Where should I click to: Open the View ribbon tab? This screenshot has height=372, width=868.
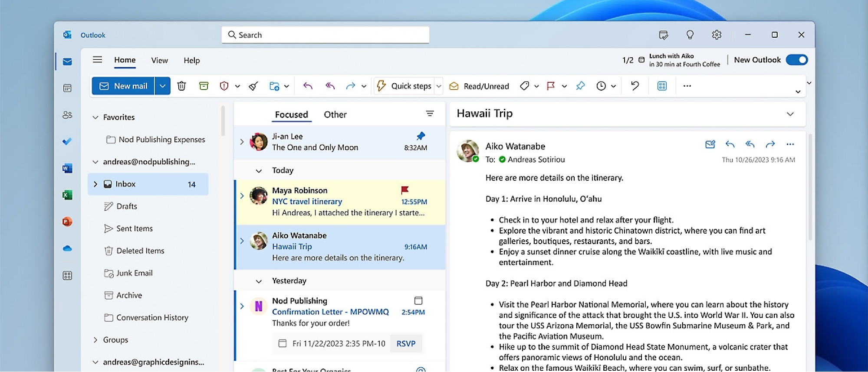(x=159, y=60)
